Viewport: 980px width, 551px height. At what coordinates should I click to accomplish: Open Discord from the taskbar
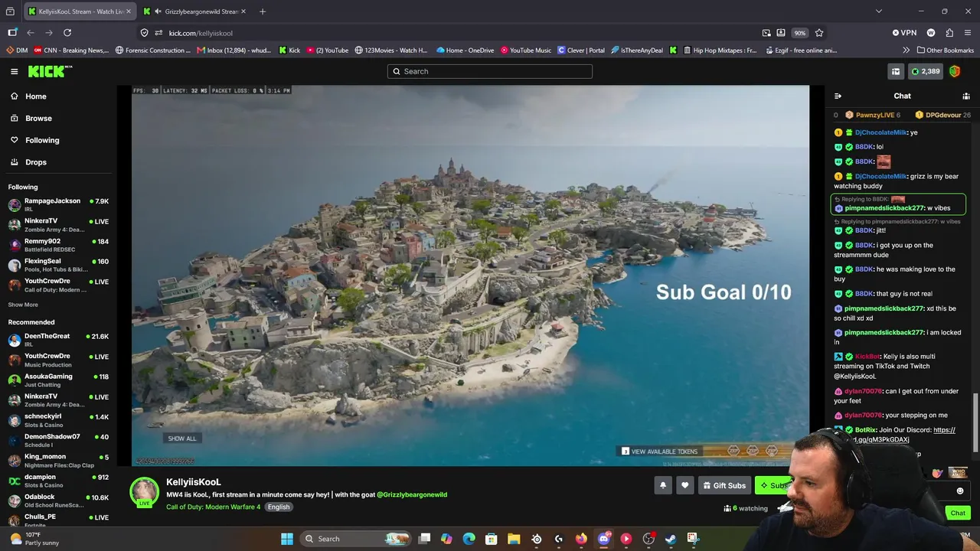[x=603, y=539]
